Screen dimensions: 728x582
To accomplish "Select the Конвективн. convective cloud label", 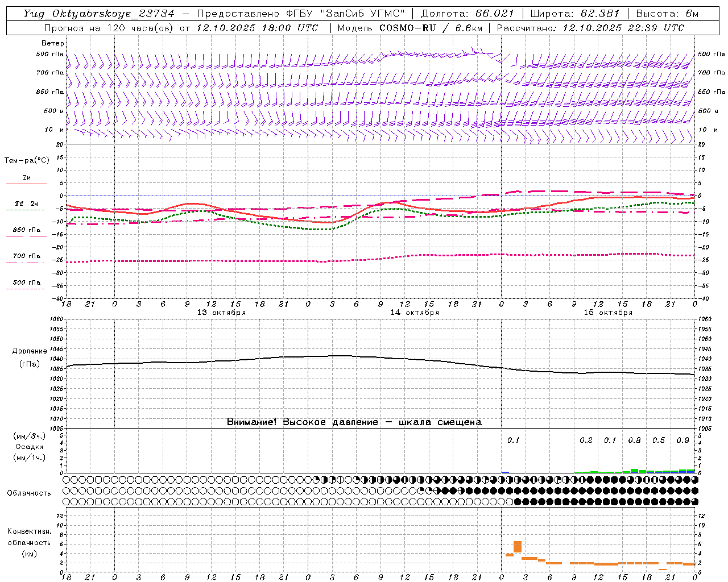I will [29, 531].
